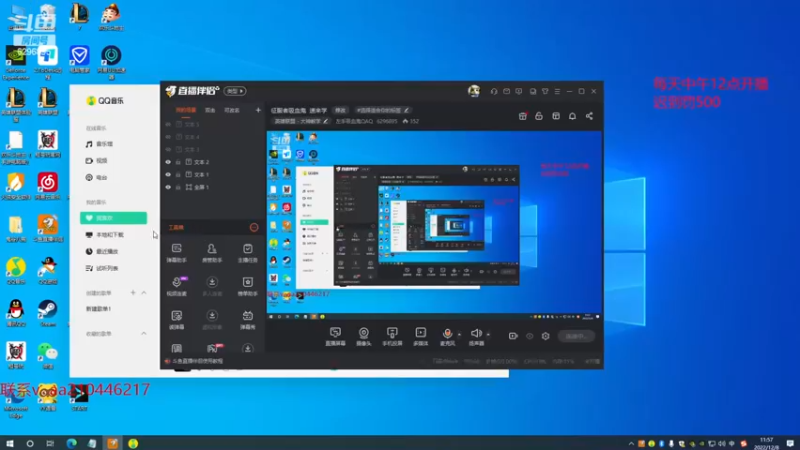The image size is (800, 450).
Task: Show the hidden 文本 3 layer
Action: (x=168, y=149)
